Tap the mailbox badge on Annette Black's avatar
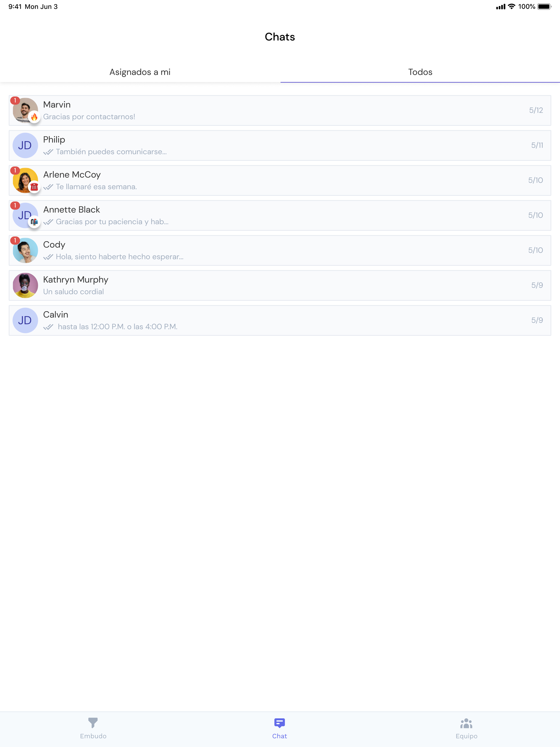The width and height of the screenshot is (560, 747). 34,222
